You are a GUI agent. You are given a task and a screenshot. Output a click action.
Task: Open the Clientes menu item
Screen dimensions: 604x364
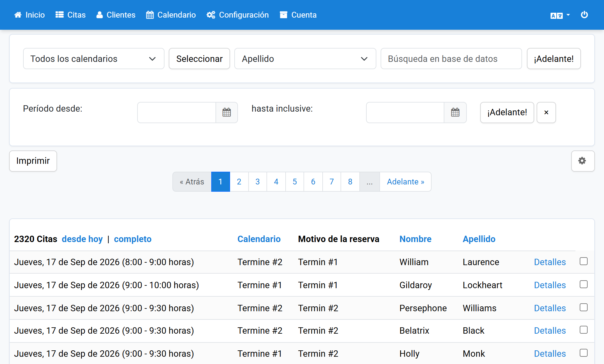tap(116, 15)
